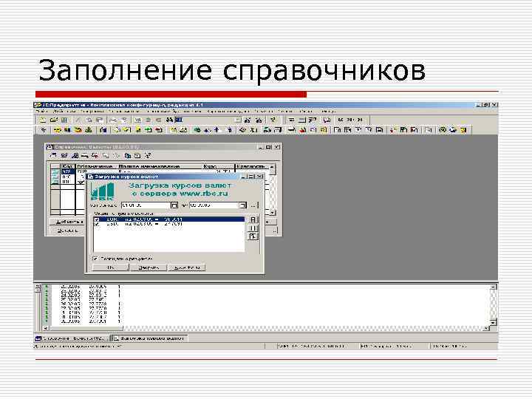
Task: Click the start date input field
Action: coord(146,205)
